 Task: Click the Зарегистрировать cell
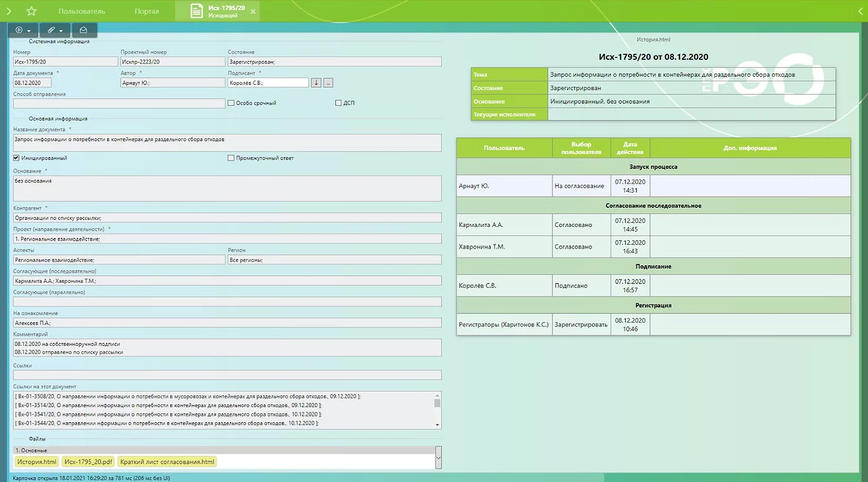(581, 324)
